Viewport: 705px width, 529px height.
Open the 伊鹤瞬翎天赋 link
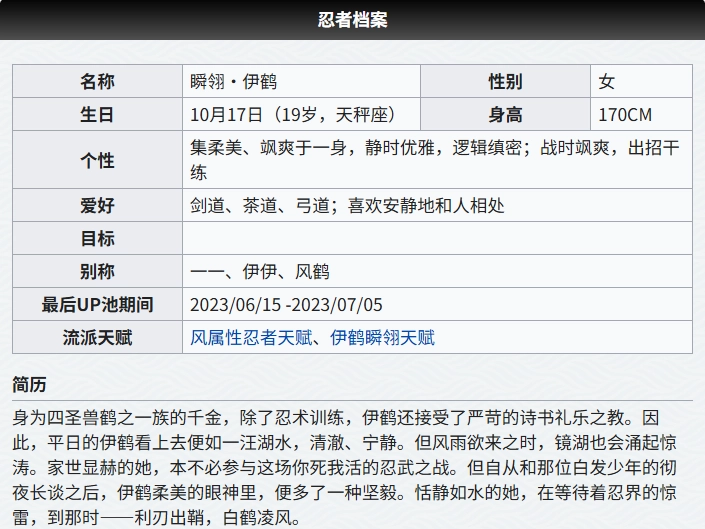[x=383, y=338]
